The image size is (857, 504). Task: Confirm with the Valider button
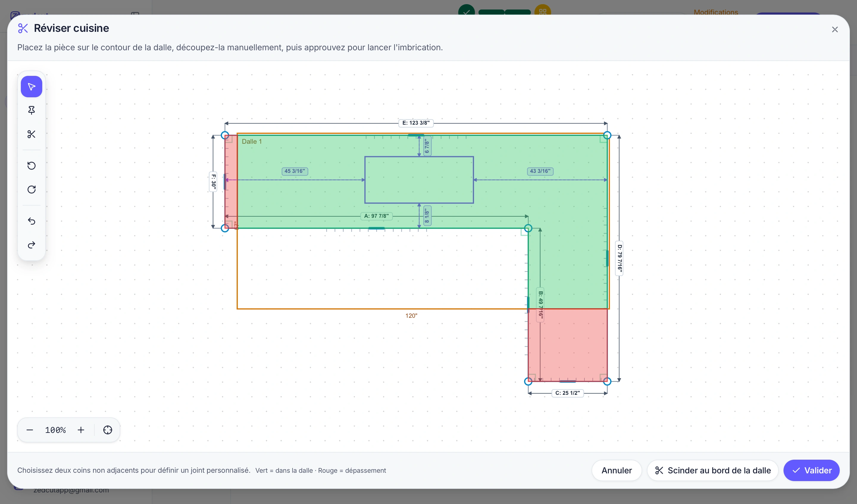(811, 470)
